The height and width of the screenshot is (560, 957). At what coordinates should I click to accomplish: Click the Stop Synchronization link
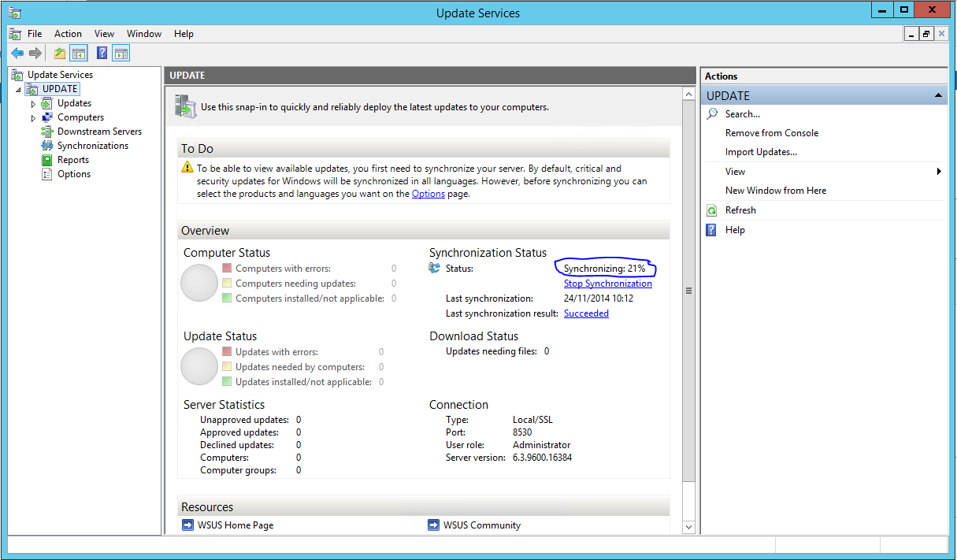click(x=608, y=284)
